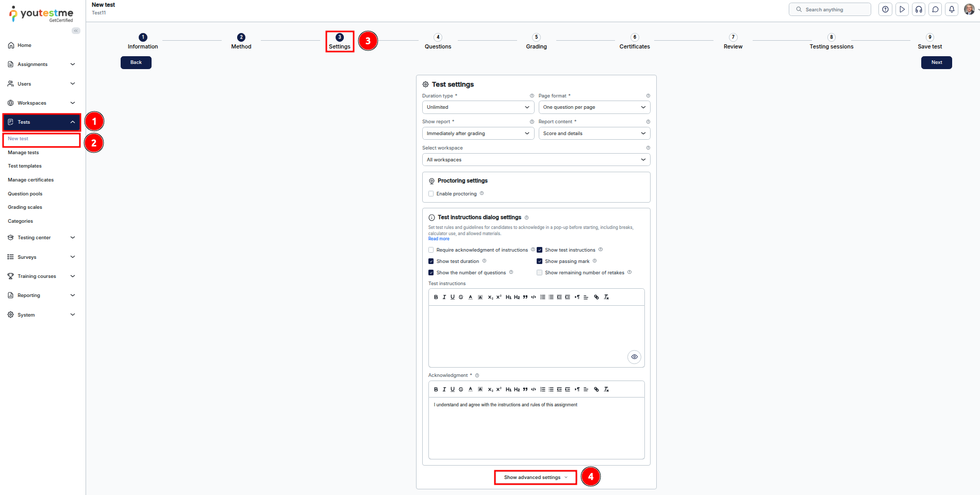
Task: Uncheck Show test duration
Action: click(x=431, y=261)
